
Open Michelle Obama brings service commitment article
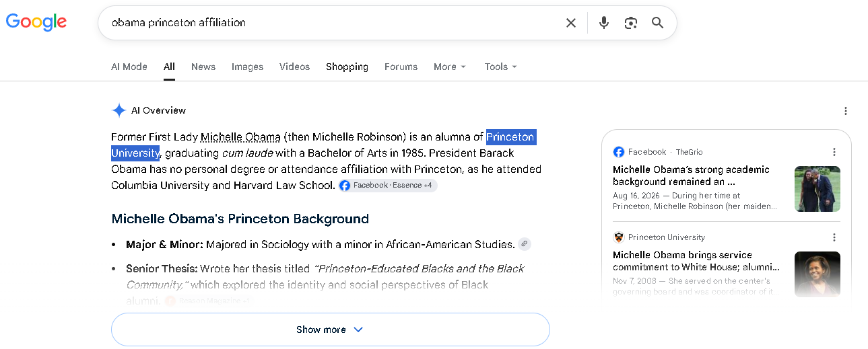[x=696, y=261]
